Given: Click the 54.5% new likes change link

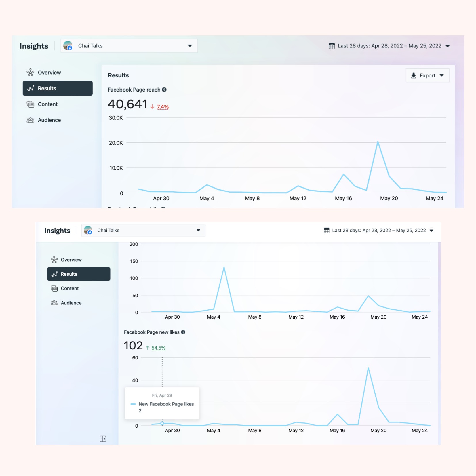Looking at the screenshot, I should 158,348.
